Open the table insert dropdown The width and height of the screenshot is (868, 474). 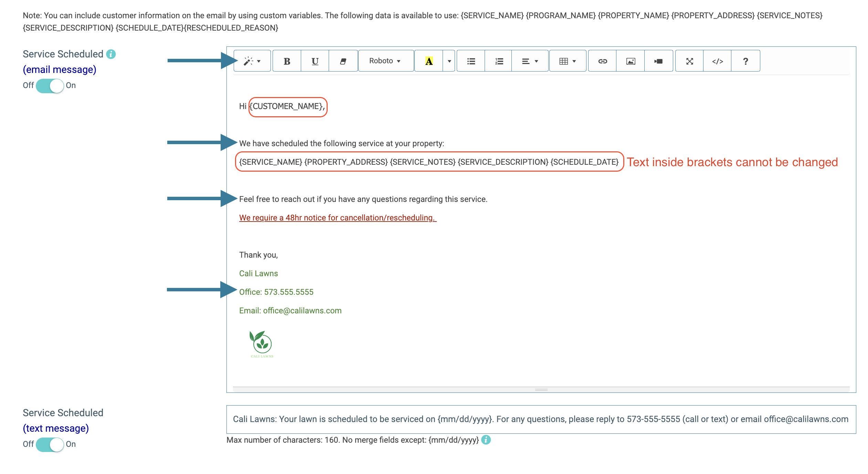(x=567, y=61)
